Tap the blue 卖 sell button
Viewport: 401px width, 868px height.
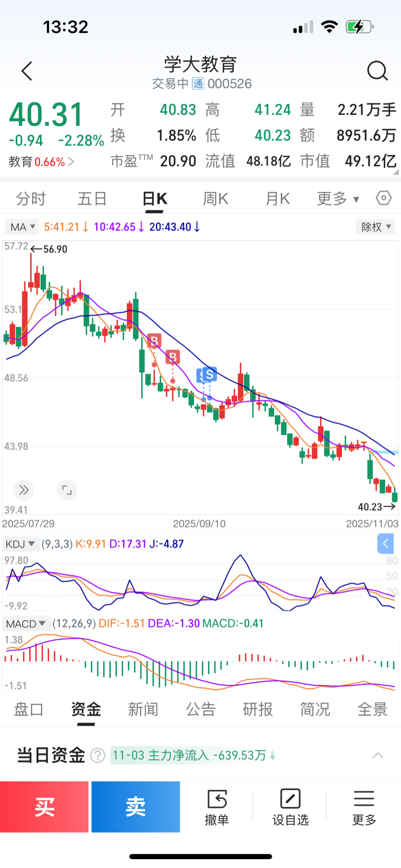coord(136,807)
